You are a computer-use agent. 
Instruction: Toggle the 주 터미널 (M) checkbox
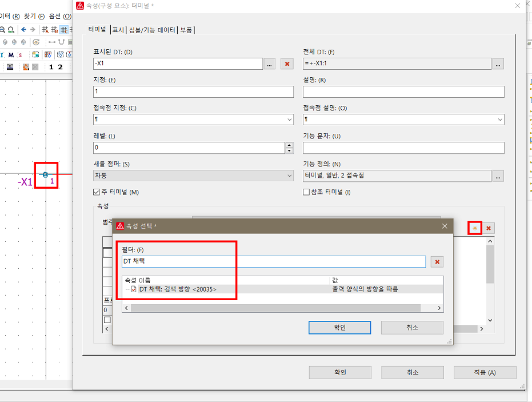pyautogui.click(x=97, y=192)
